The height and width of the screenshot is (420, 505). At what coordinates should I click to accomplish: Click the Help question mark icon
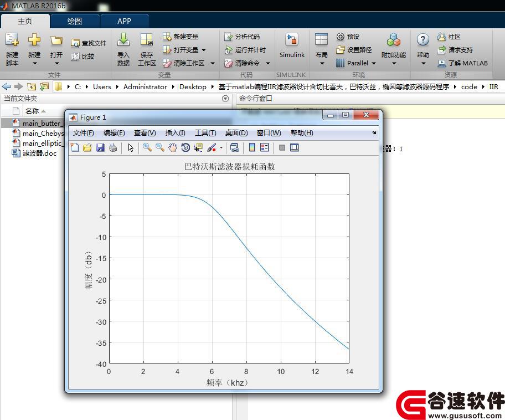423,40
